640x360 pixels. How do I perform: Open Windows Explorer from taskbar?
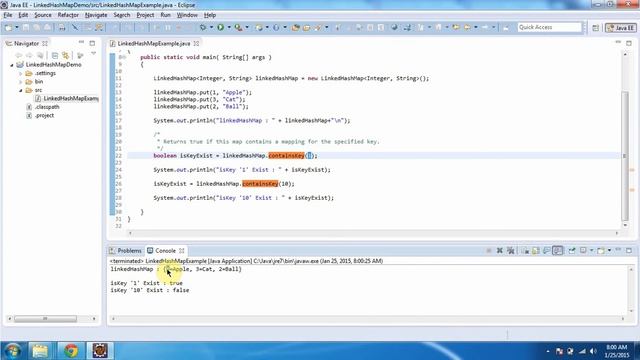point(40,351)
